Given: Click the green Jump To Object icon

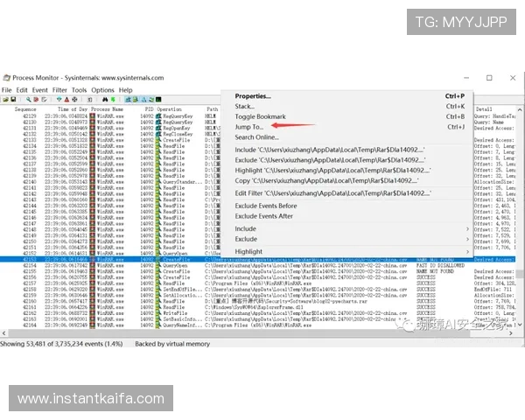Looking at the screenshot, I should click(x=113, y=100).
